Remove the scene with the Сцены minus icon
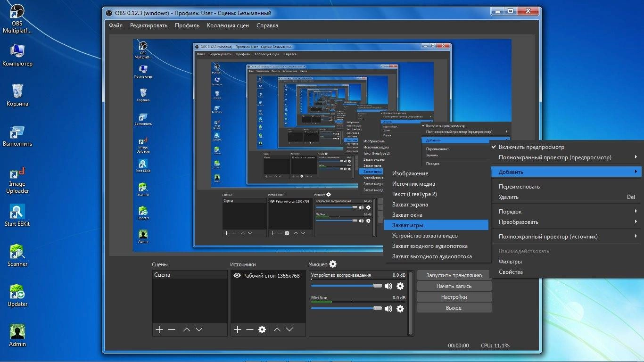The height and width of the screenshot is (362, 644). click(172, 329)
